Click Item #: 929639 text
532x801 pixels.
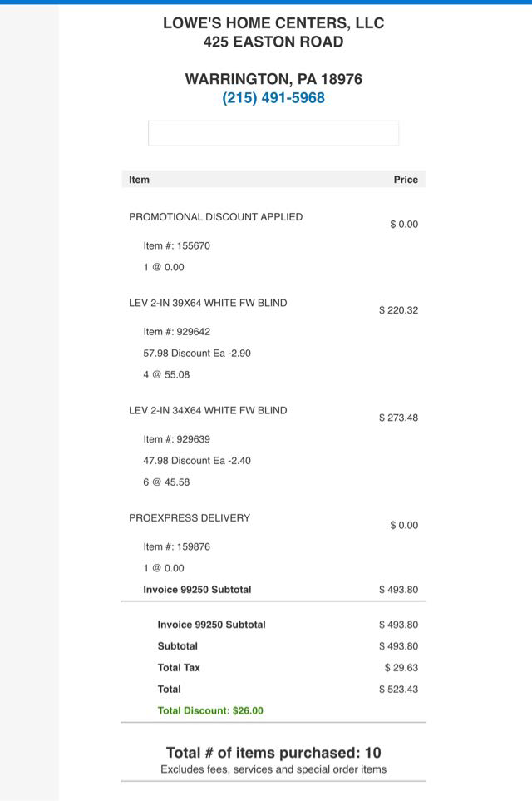[x=177, y=439]
